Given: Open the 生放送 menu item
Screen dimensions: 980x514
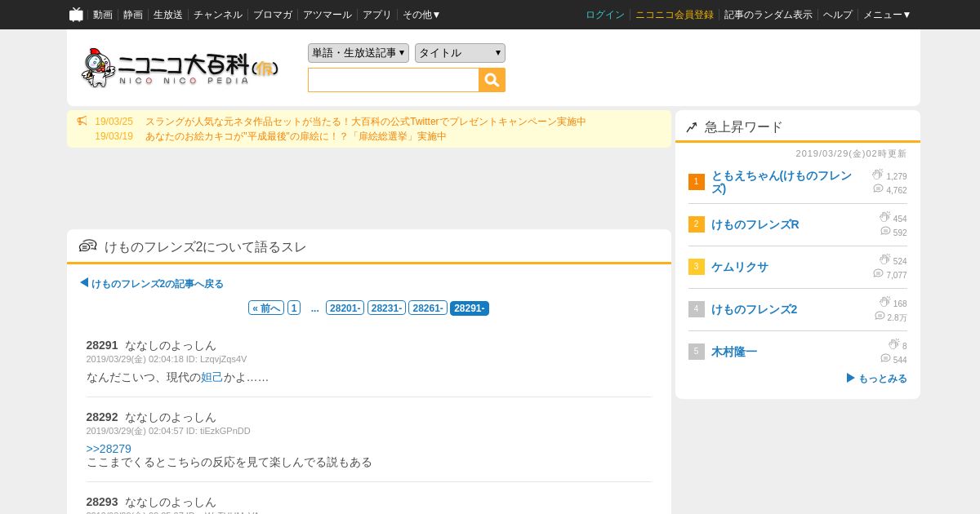Looking at the screenshot, I should 168,15.
